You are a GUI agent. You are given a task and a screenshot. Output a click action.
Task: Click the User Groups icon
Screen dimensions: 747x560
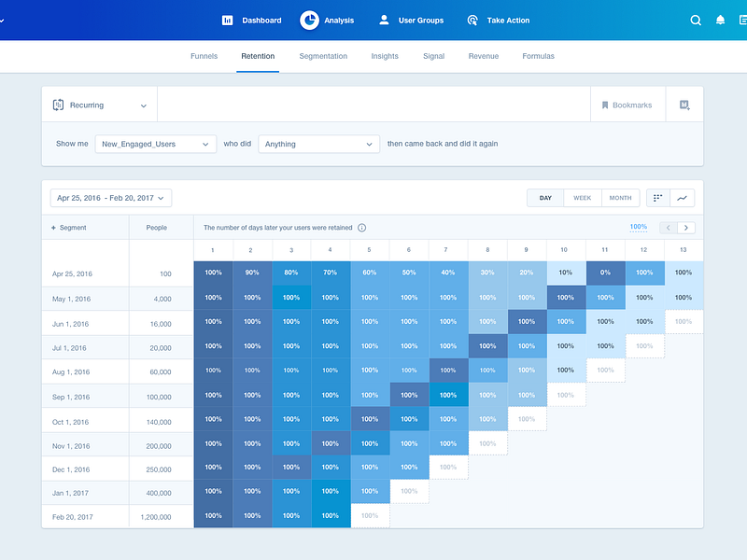point(384,20)
